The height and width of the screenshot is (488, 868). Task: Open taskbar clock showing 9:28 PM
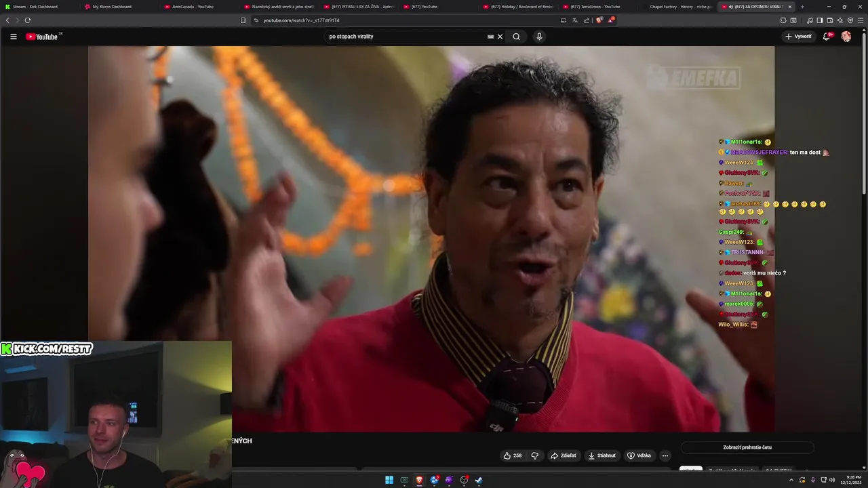click(x=850, y=480)
